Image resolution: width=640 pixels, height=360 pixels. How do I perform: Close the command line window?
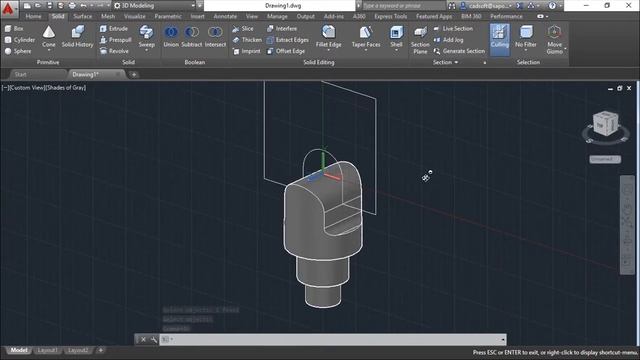pyautogui.click(x=144, y=340)
